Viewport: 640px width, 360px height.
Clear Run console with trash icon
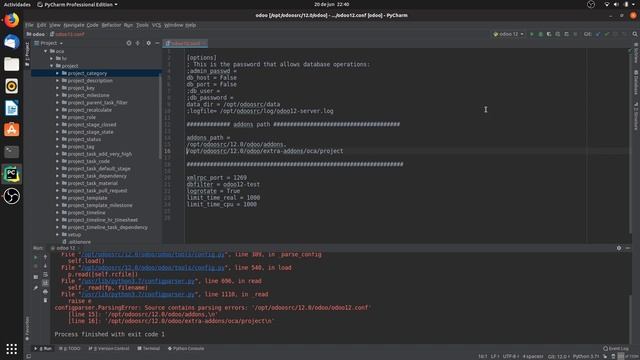pos(45,300)
